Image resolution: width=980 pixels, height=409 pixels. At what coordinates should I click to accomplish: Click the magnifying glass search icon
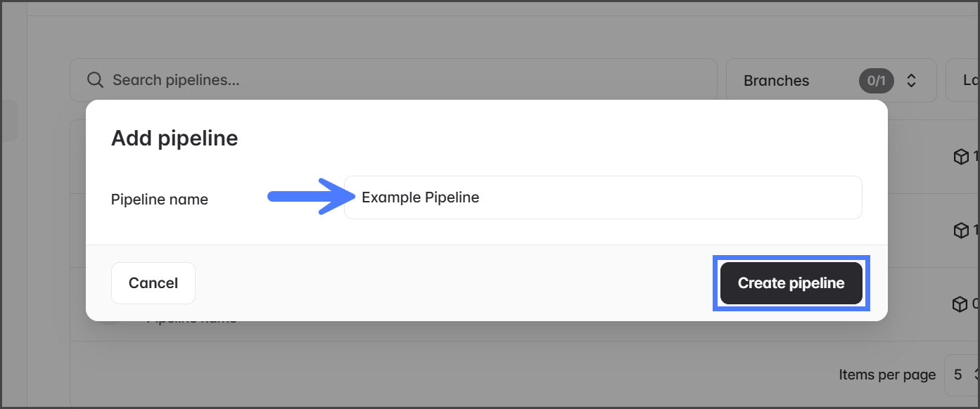[95, 80]
